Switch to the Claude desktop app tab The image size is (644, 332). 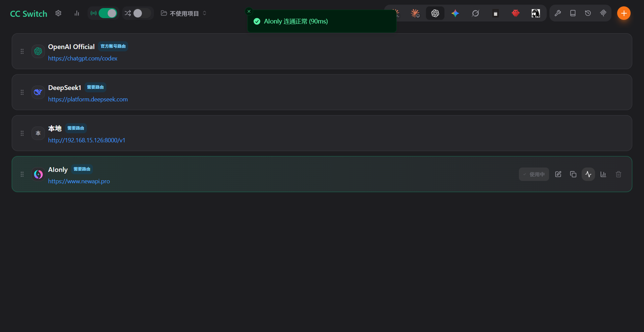[415, 13]
